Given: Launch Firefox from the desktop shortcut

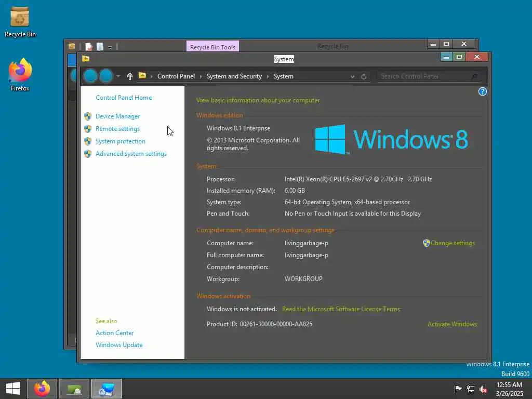Looking at the screenshot, I should click(x=20, y=75).
